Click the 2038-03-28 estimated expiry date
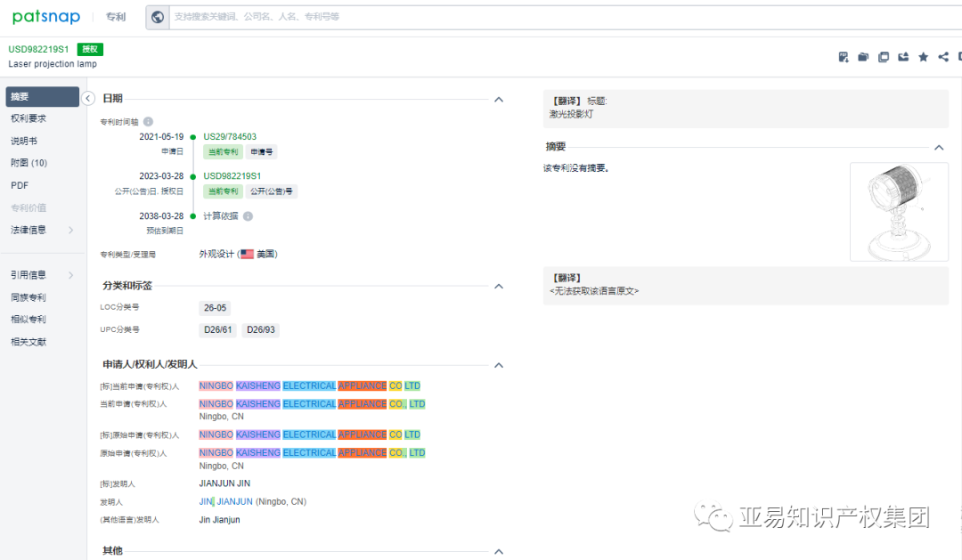 (161, 216)
